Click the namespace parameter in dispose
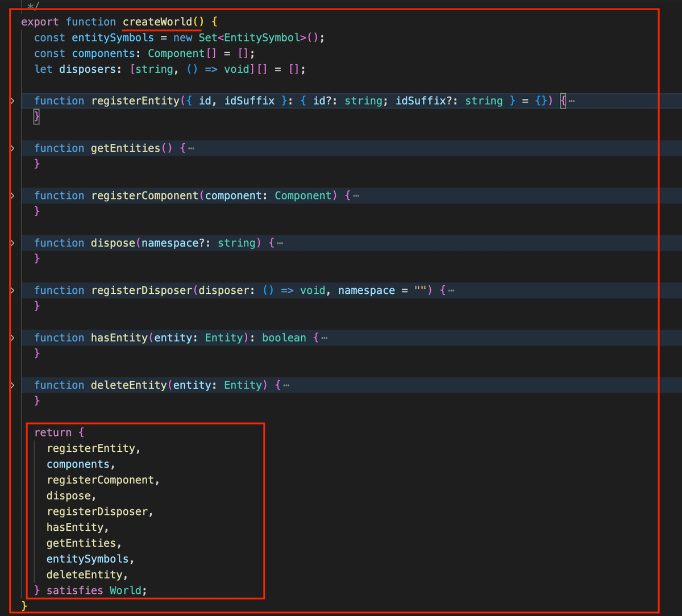The width and height of the screenshot is (682, 616). tap(170, 243)
